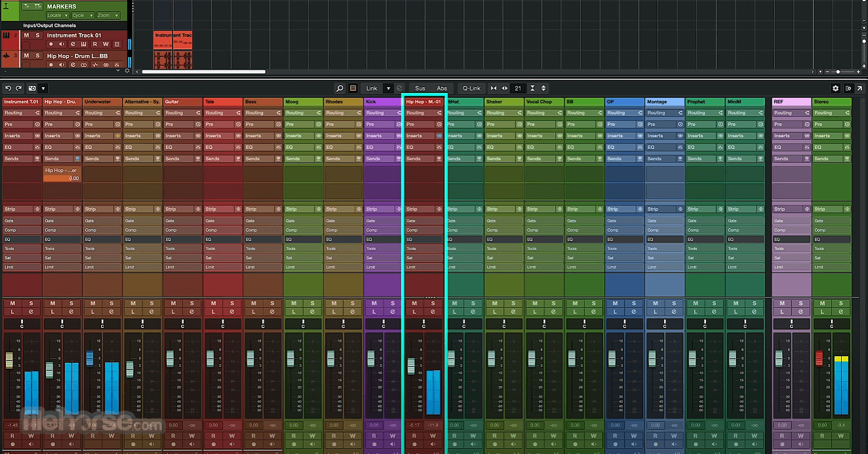Viewport: 868px width, 454px height.
Task: Select the Guitar channel name
Action: click(x=182, y=102)
